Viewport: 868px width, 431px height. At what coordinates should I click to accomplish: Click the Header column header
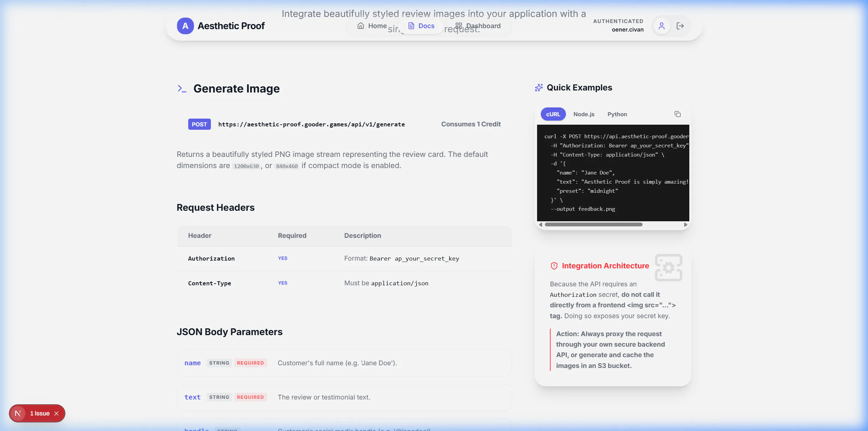point(200,235)
